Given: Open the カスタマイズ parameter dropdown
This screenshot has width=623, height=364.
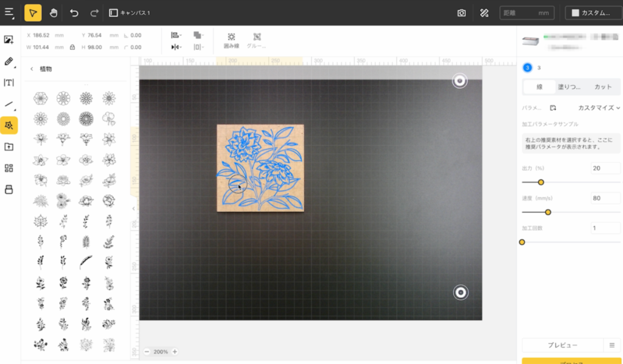Looking at the screenshot, I should [599, 108].
